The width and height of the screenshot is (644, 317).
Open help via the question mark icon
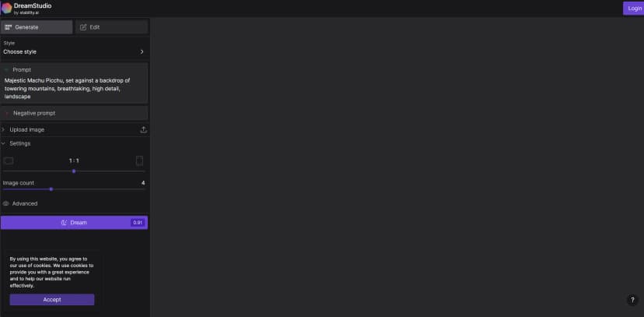[632, 300]
